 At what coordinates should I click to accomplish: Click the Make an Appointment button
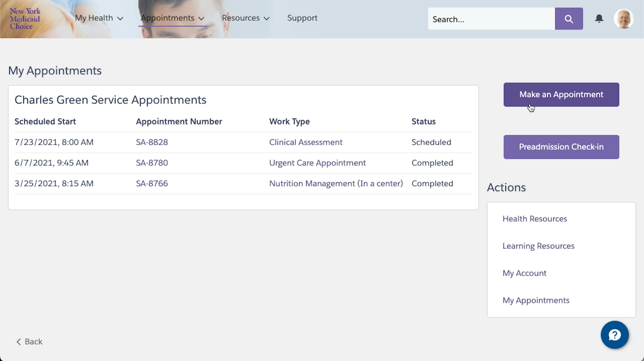point(561,95)
